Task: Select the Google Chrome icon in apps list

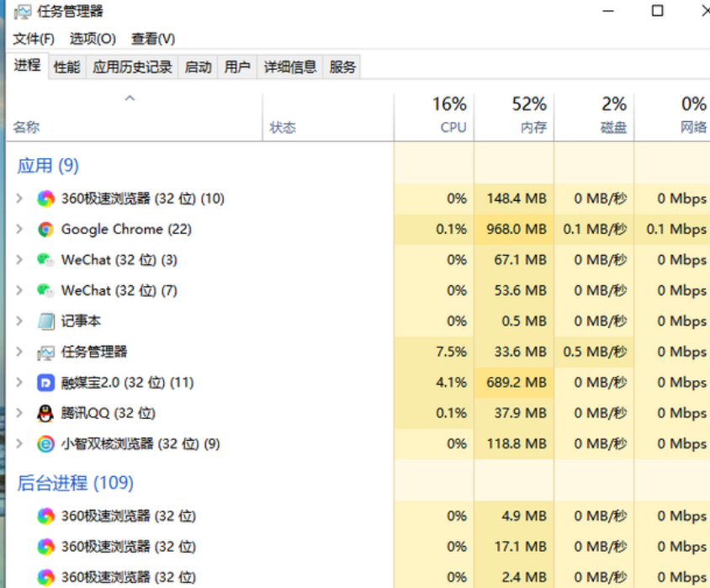Action: coord(45,230)
